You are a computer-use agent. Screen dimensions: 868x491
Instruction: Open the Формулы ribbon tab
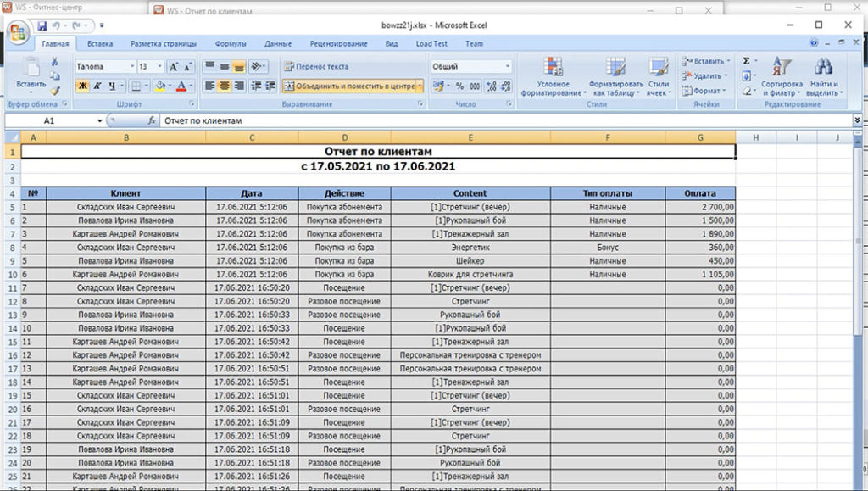(231, 43)
